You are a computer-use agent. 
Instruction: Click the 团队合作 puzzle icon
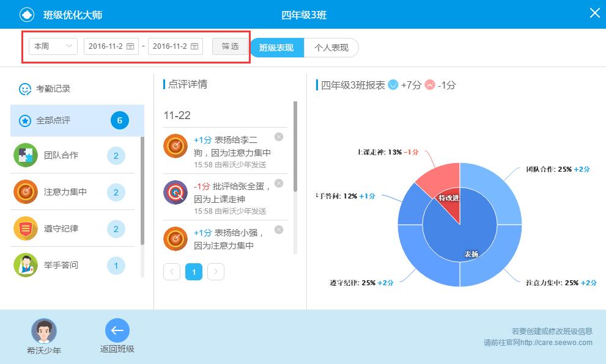pos(26,155)
